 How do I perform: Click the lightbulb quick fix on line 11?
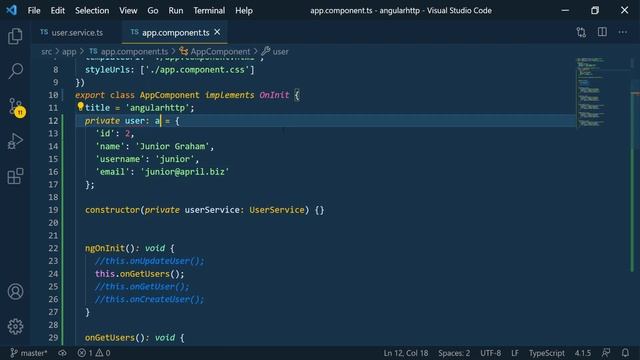tap(80, 107)
